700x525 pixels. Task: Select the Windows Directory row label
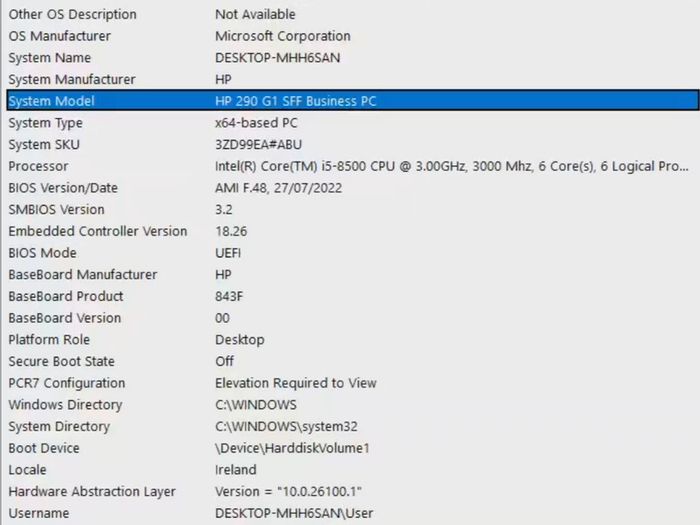click(65, 405)
